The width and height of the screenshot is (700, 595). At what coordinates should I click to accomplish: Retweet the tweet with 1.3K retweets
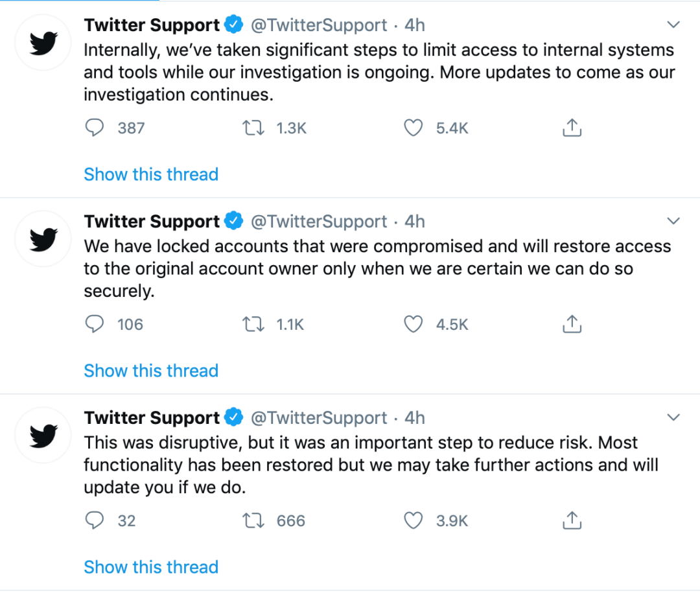point(253,128)
